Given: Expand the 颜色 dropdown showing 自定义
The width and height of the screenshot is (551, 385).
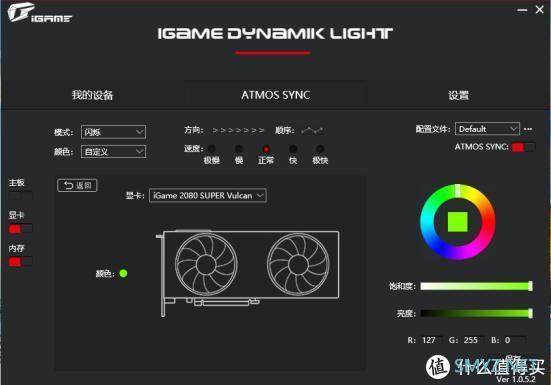Looking at the screenshot, I should (113, 152).
